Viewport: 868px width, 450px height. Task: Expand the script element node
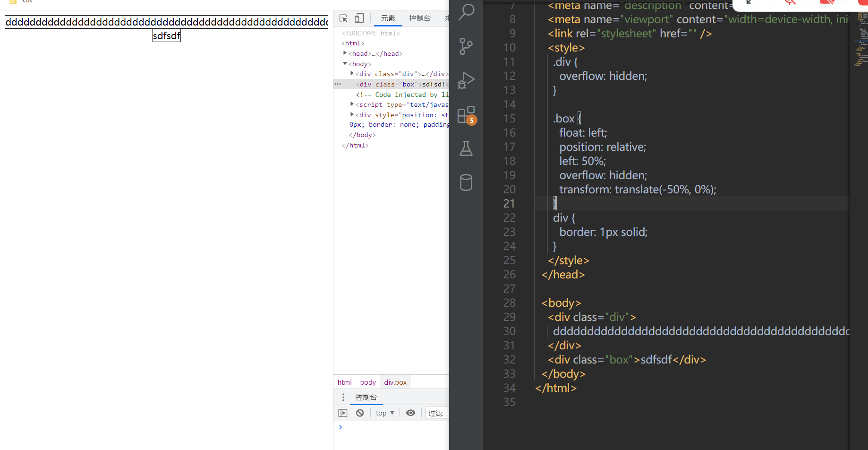pos(352,104)
